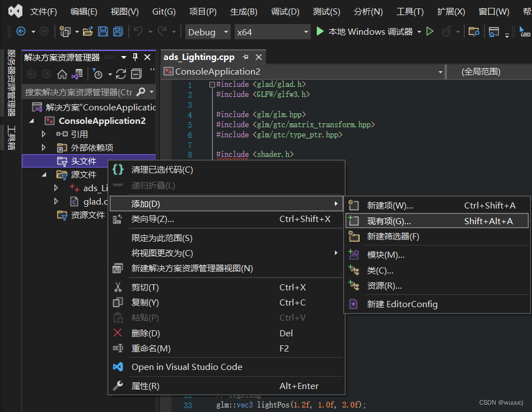Open the 文件(F) menu
Screen dimensions: 532x412
tap(43, 12)
